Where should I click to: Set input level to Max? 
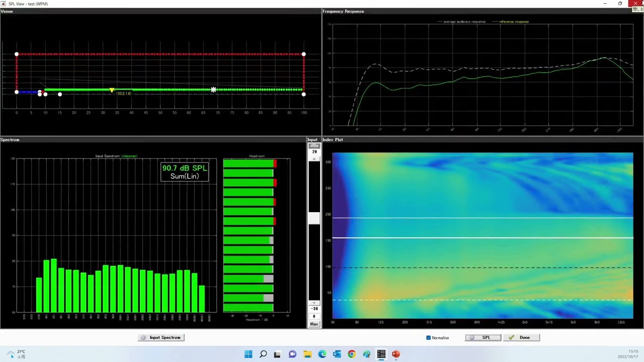click(314, 324)
